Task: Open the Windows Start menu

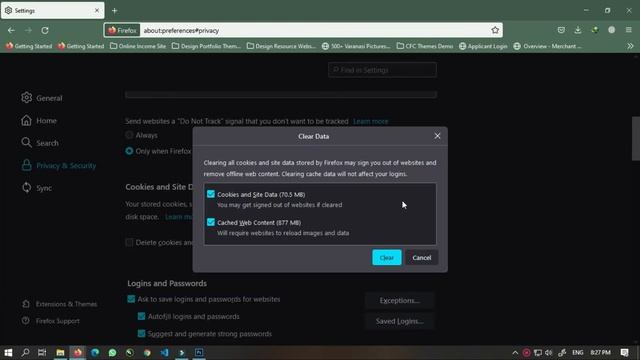Action: (8, 352)
